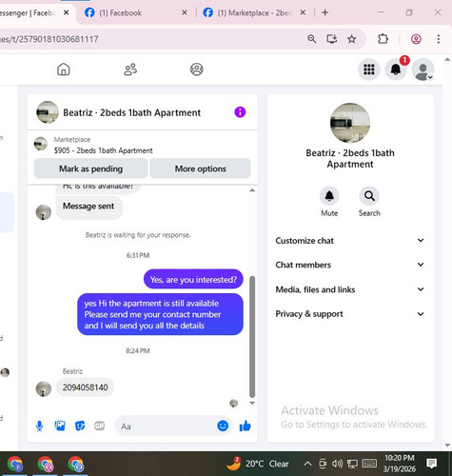
Task: Mute this conversation using the bell icon
Action: (x=329, y=196)
